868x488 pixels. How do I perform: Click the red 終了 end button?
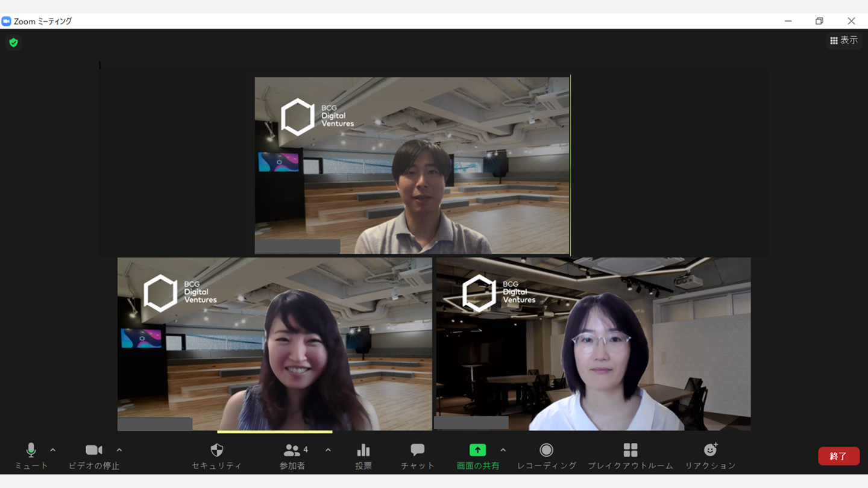point(838,456)
